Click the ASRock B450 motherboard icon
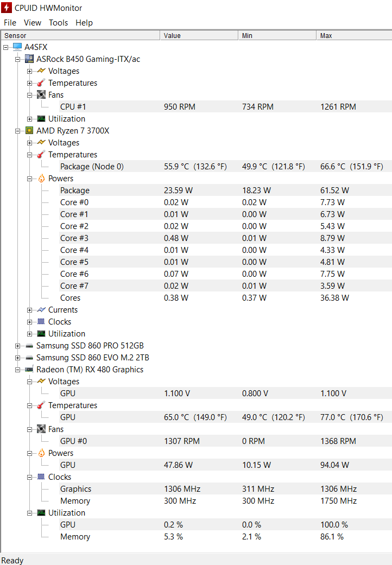 click(29, 59)
